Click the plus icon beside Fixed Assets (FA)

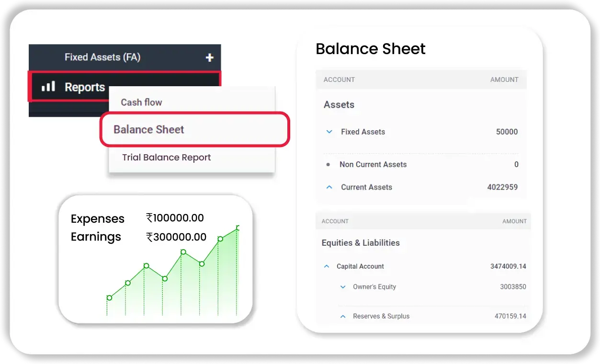pyautogui.click(x=209, y=57)
